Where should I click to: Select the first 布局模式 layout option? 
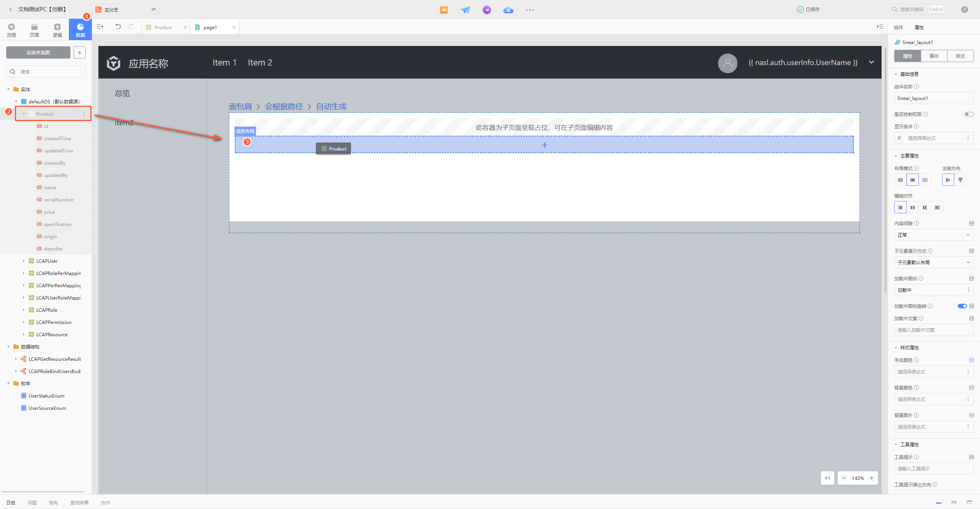[x=900, y=180]
